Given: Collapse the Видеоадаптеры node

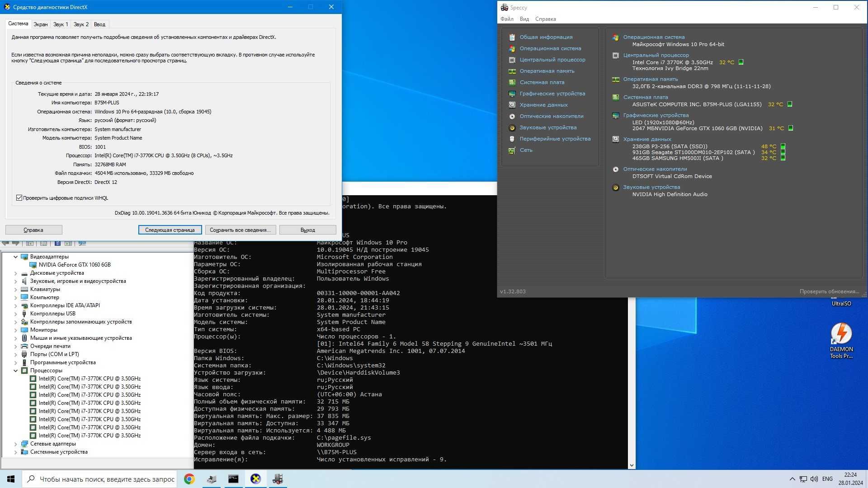Looking at the screenshot, I should coord(16,257).
